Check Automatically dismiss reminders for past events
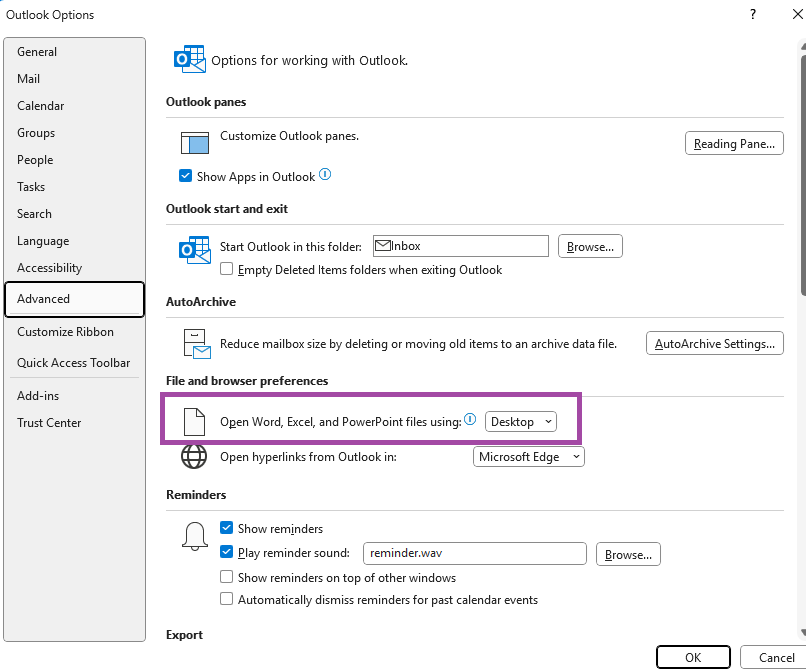Image resolution: width=806 pixels, height=672 pixels. [x=226, y=599]
